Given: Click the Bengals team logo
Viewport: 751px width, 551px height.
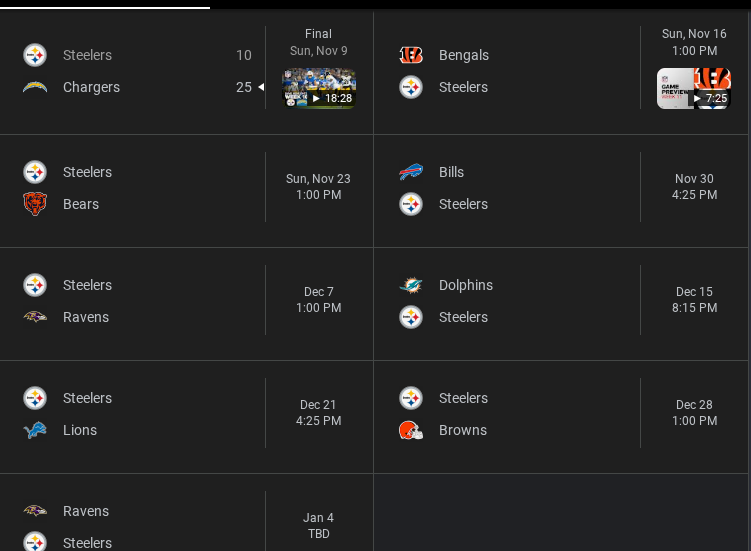Looking at the screenshot, I should [x=411, y=55].
